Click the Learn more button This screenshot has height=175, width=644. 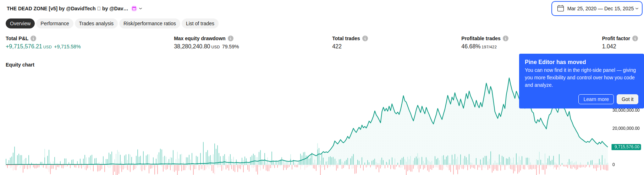tap(596, 99)
